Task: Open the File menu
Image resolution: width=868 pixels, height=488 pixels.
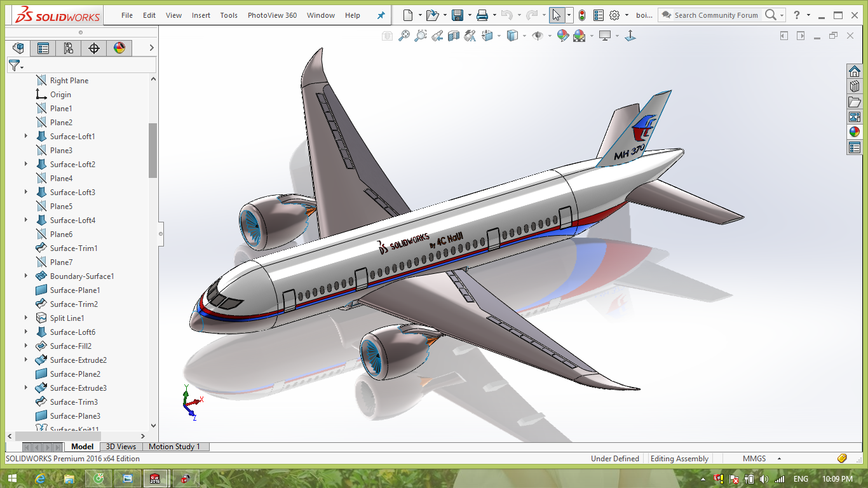Action: (127, 15)
